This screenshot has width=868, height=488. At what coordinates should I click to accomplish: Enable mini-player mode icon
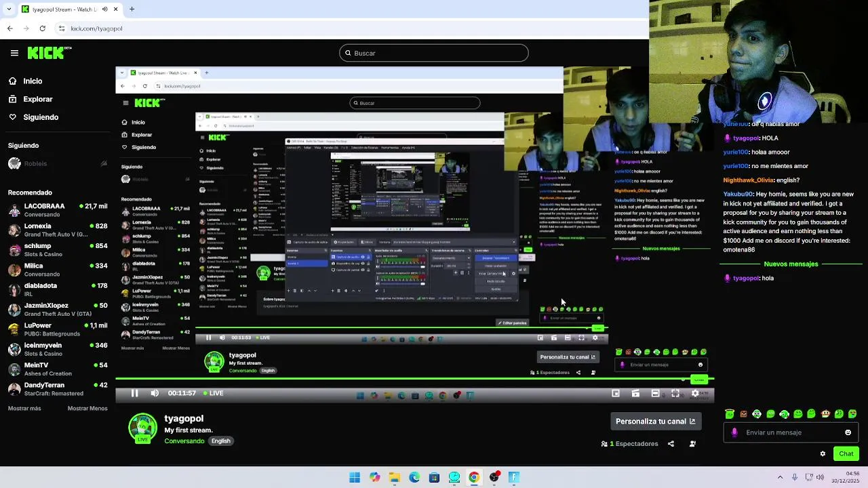tap(616, 393)
